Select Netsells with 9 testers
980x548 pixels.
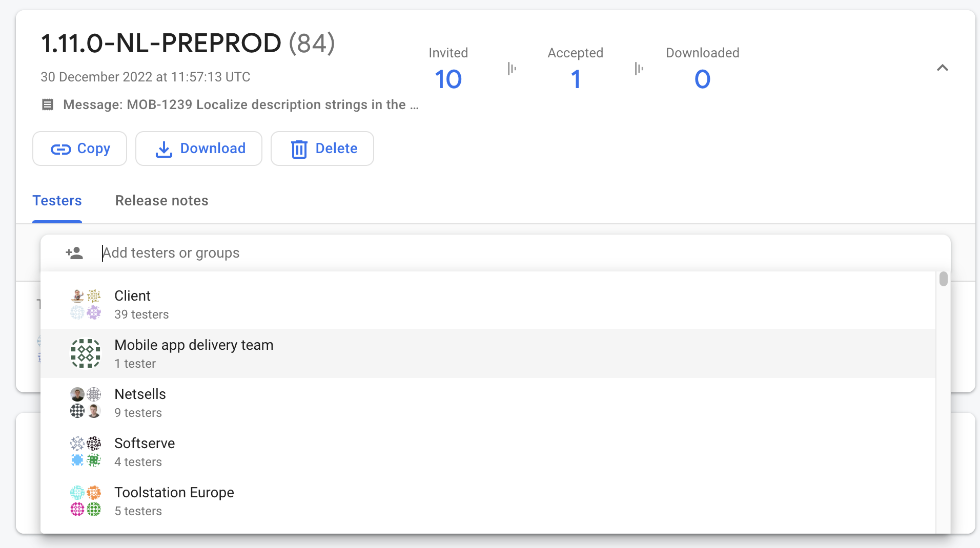[x=140, y=403]
